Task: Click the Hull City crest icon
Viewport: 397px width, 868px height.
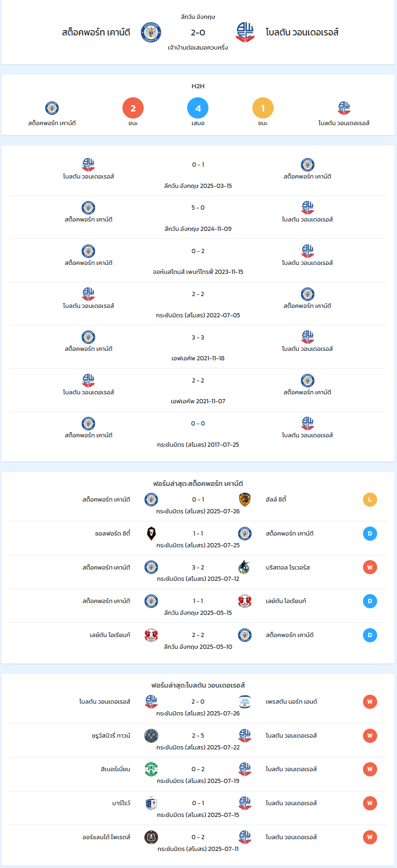Action: click(x=245, y=500)
